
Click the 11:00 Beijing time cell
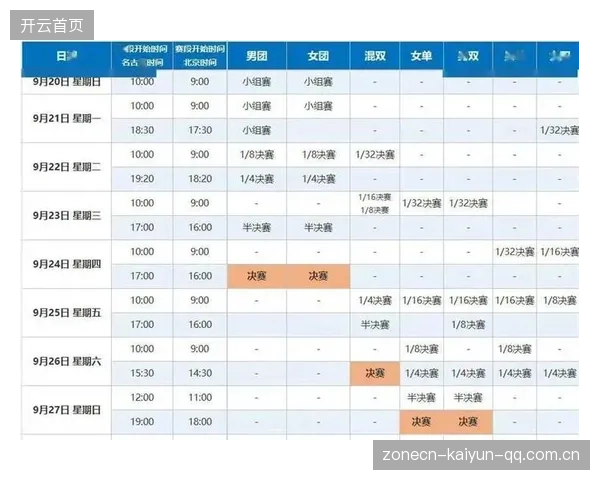point(200,398)
